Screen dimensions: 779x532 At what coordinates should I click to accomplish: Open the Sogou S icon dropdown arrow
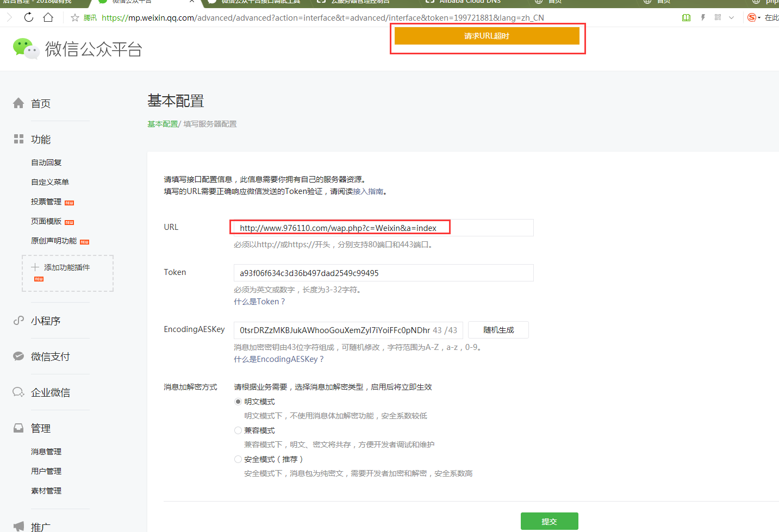[x=759, y=18]
